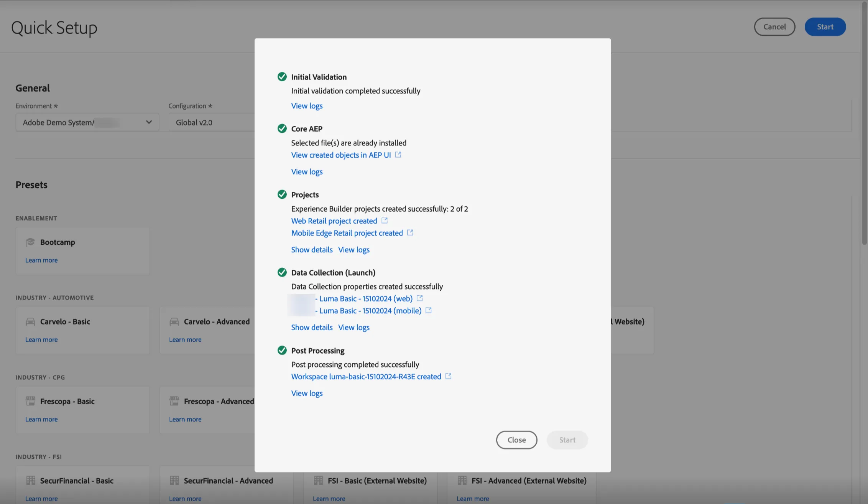Open Learn more under Carvelo - Basic
868x504 pixels.
(41, 339)
